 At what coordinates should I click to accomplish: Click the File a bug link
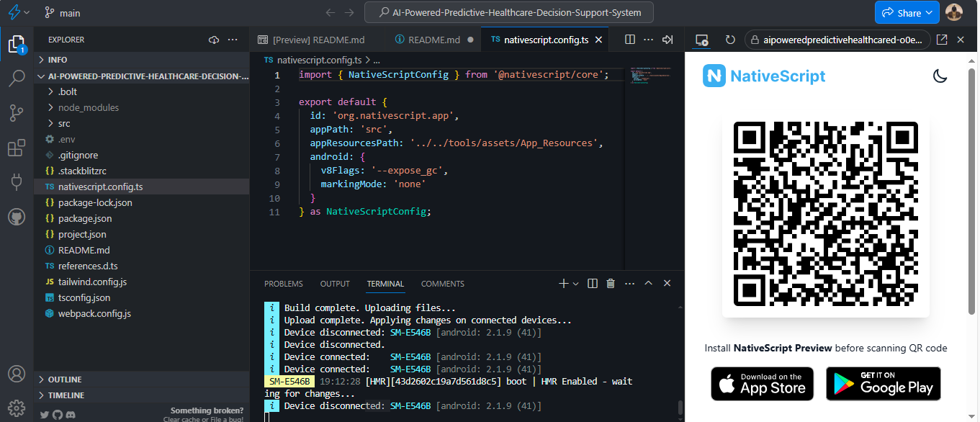tap(226, 418)
